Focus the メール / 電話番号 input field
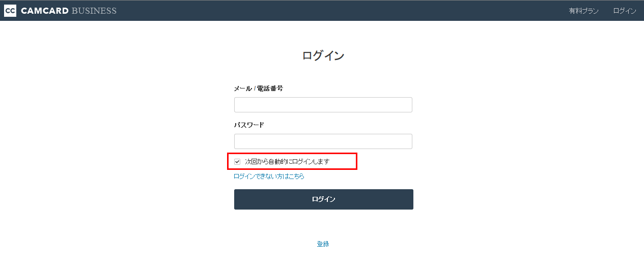 (323, 105)
